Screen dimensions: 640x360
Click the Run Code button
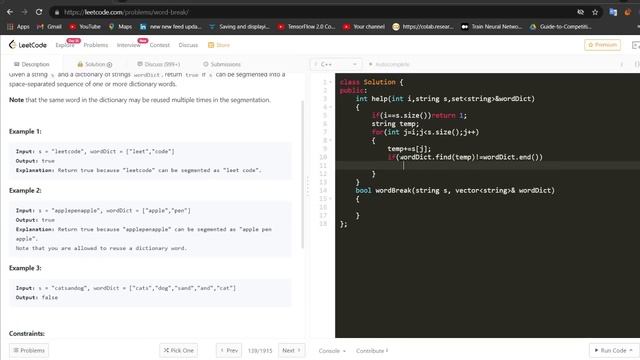click(613, 350)
